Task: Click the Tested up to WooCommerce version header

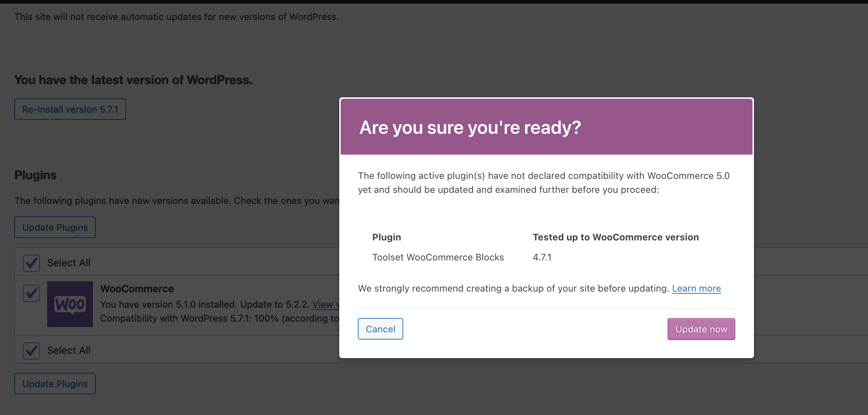Action: click(x=615, y=237)
